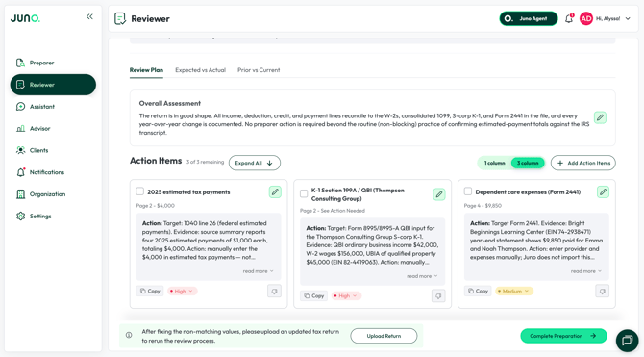Screen dimensions: 644x357
Task: Click the info icon in the banner
Action: (129, 335)
